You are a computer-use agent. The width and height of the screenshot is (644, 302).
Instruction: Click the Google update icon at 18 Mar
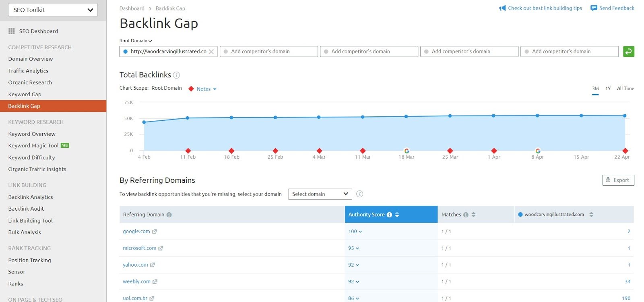pyautogui.click(x=407, y=151)
